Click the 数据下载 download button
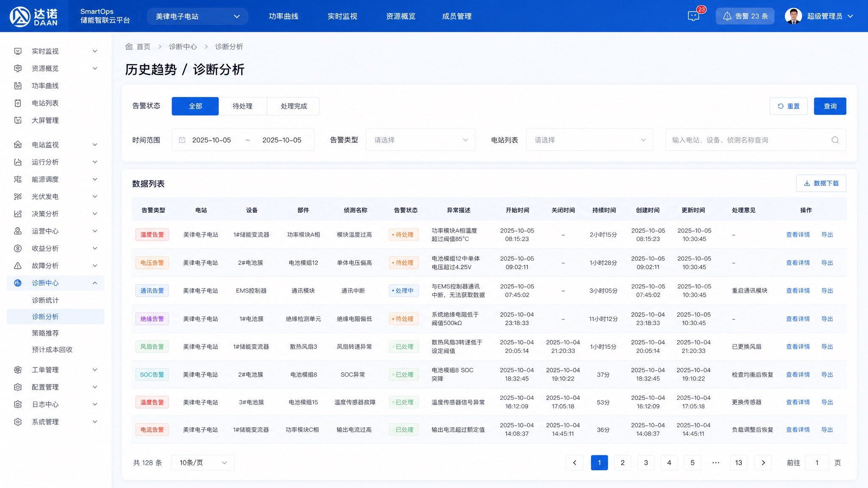868x488 pixels. click(x=821, y=183)
